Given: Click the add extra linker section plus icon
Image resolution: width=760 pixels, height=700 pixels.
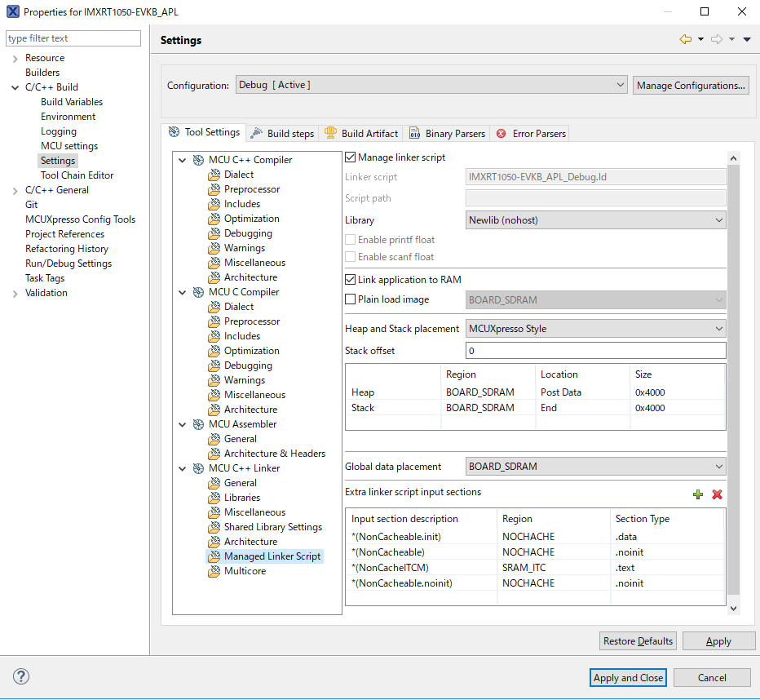Looking at the screenshot, I should pyautogui.click(x=697, y=494).
